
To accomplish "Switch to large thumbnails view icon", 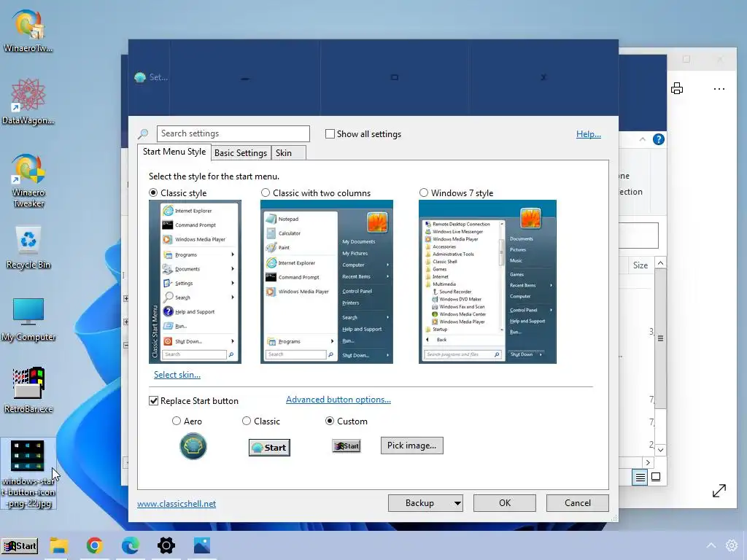I will (x=656, y=477).
